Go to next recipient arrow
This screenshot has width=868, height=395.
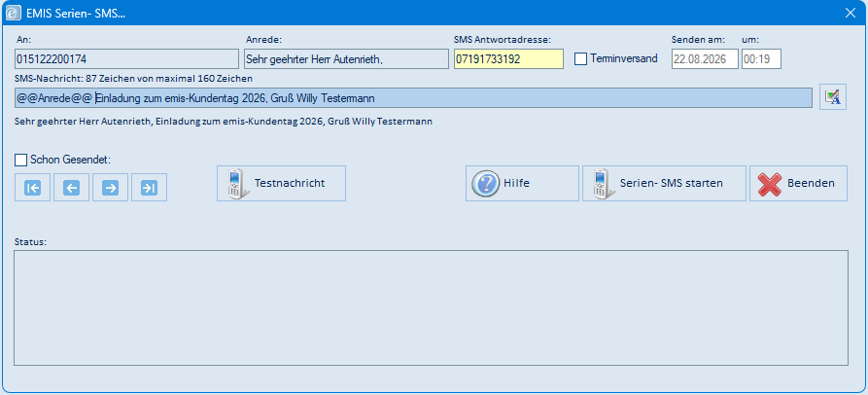tap(110, 188)
